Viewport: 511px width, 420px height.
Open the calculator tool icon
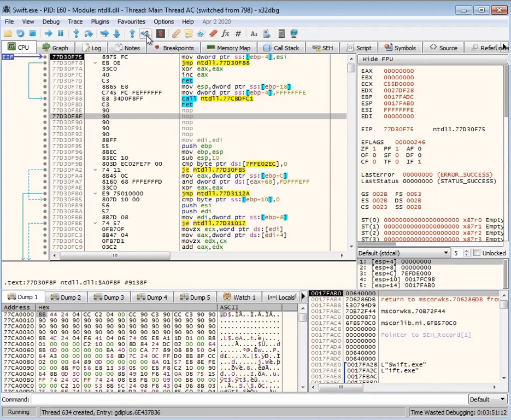click(x=281, y=34)
